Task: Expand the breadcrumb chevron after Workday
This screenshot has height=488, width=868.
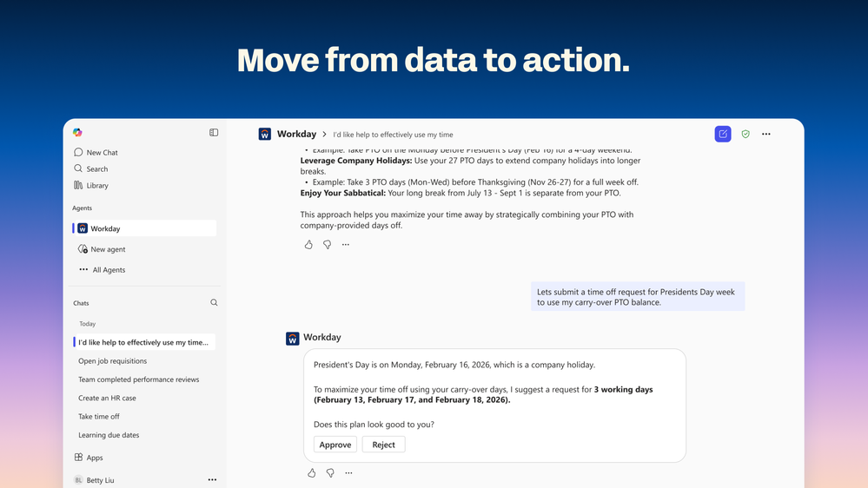Action: [x=324, y=135]
